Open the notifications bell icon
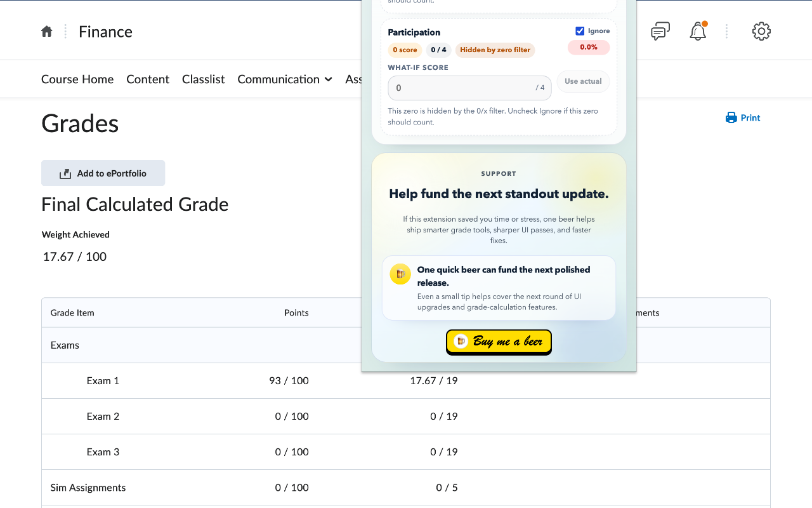 pos(698,31)
